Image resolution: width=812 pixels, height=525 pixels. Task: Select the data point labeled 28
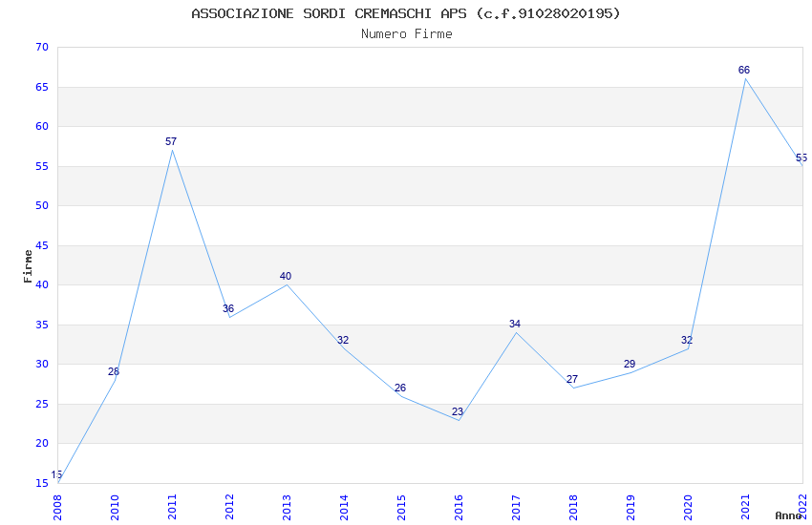115,380
